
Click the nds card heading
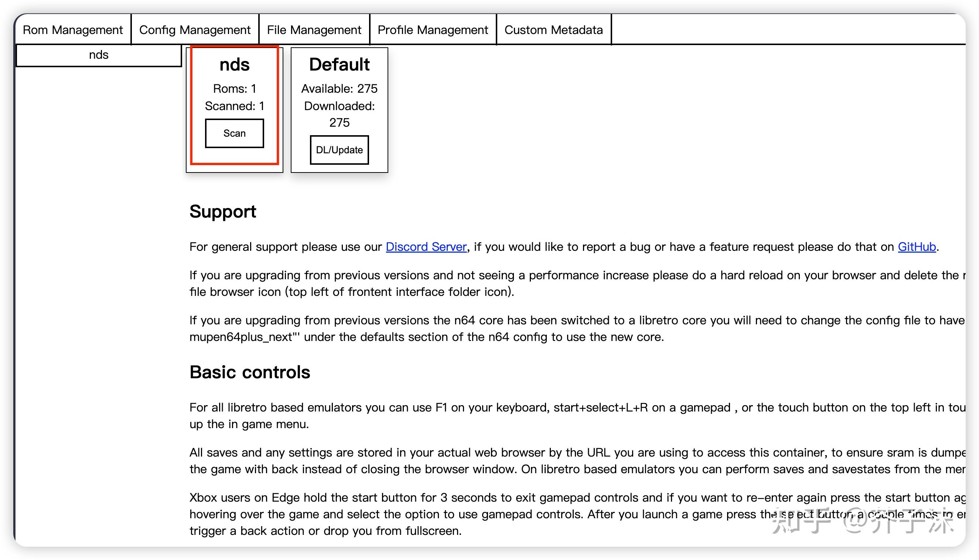pyautogui.click(x=234, y=65)
